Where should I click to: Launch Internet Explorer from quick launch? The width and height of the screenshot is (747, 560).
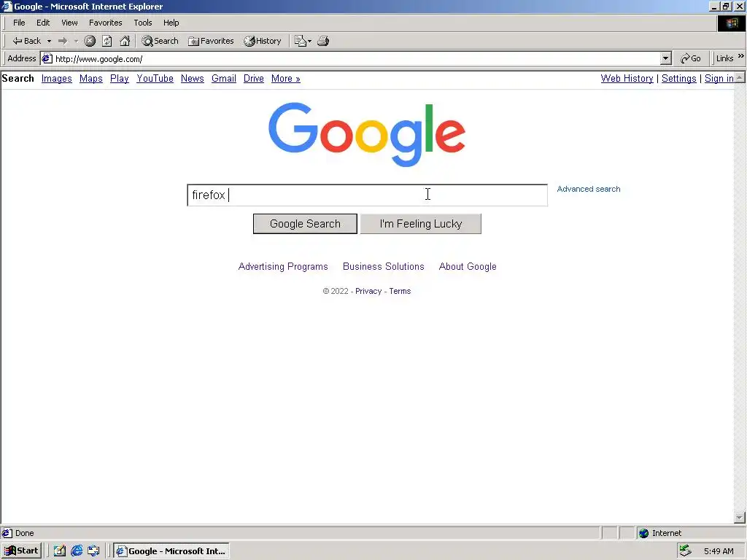click(77, 551)
